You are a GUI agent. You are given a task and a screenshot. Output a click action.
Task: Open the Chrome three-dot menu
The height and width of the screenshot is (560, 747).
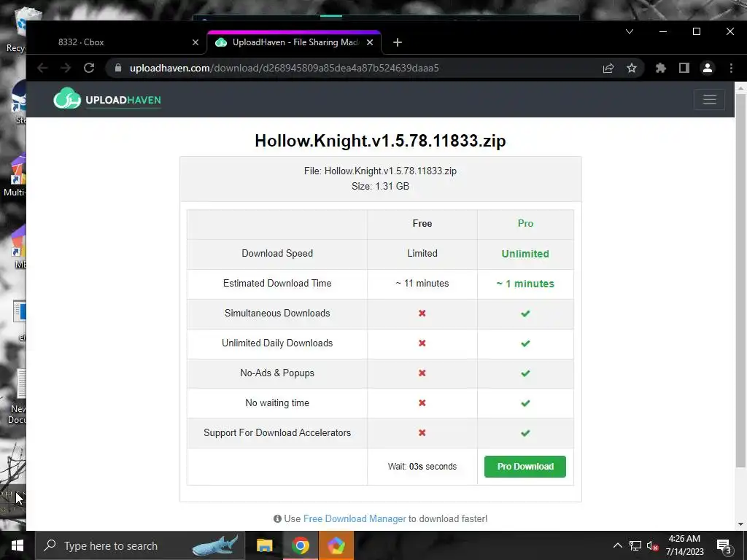click(731, 68)
